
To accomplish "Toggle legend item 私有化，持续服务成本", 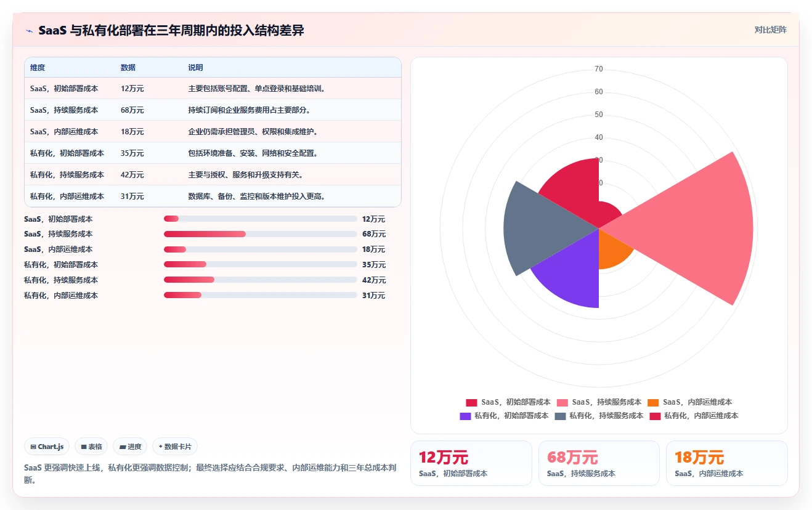I will point(599,416).
